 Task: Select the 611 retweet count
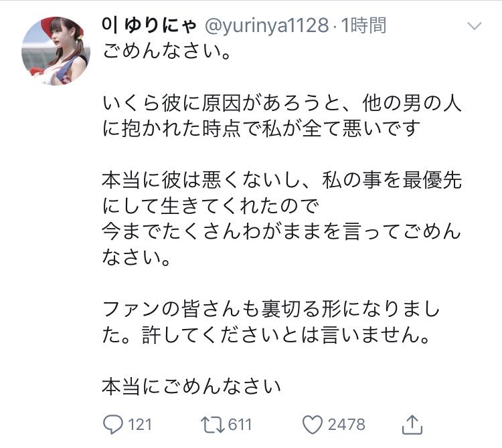click(x=240, y=425)
